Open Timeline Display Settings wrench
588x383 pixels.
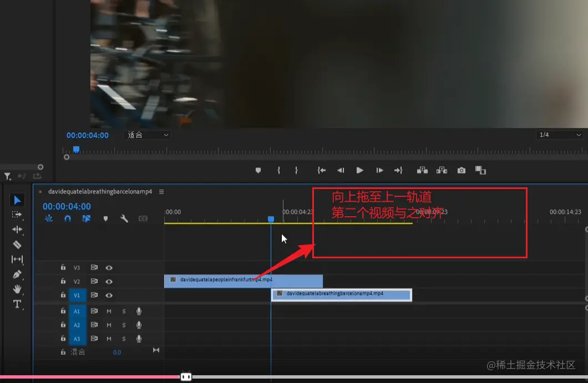point(124,218)
